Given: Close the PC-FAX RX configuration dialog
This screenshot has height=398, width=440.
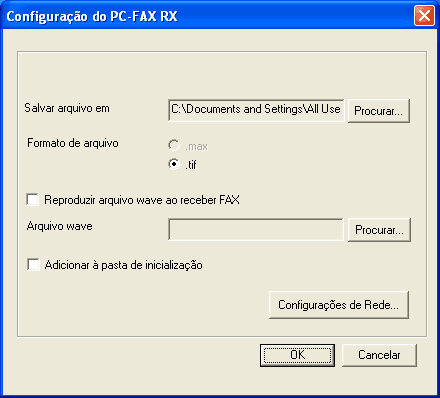Looking at the screenshot, I should [424, 16].
